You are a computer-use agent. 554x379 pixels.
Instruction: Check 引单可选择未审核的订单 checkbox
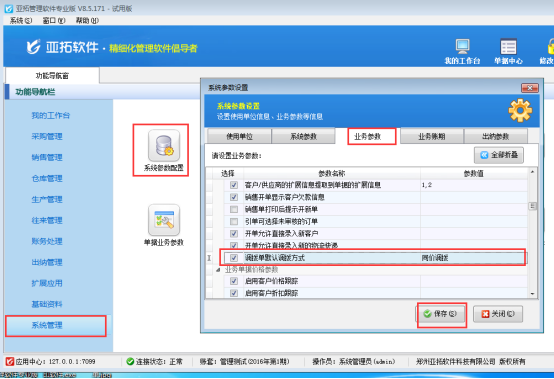pos(234,221)
